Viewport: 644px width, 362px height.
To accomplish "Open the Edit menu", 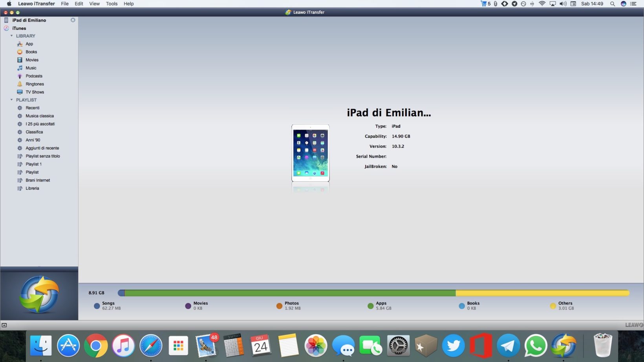I will [79, 4].
